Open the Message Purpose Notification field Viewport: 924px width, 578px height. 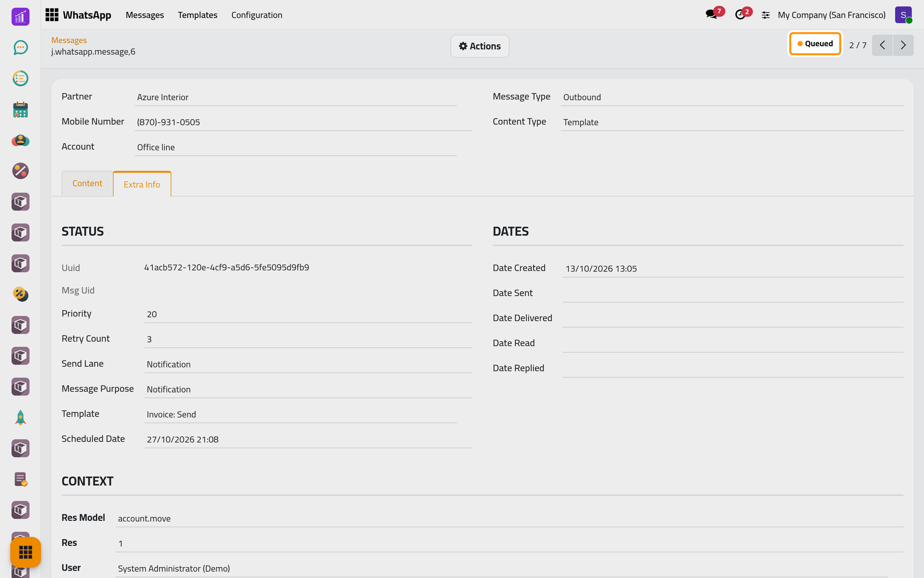(308, 389)
